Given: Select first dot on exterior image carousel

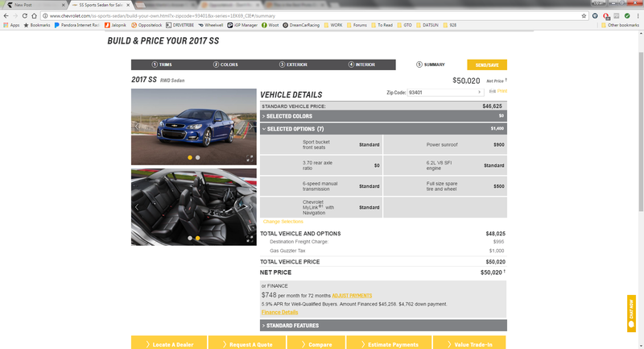Looking at the screenshot, I should 190,157.
